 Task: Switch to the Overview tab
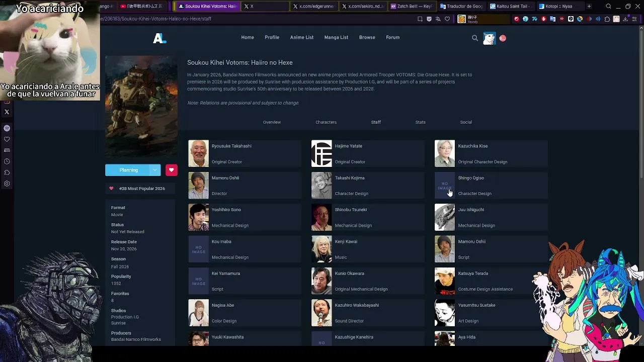(272, 122)
